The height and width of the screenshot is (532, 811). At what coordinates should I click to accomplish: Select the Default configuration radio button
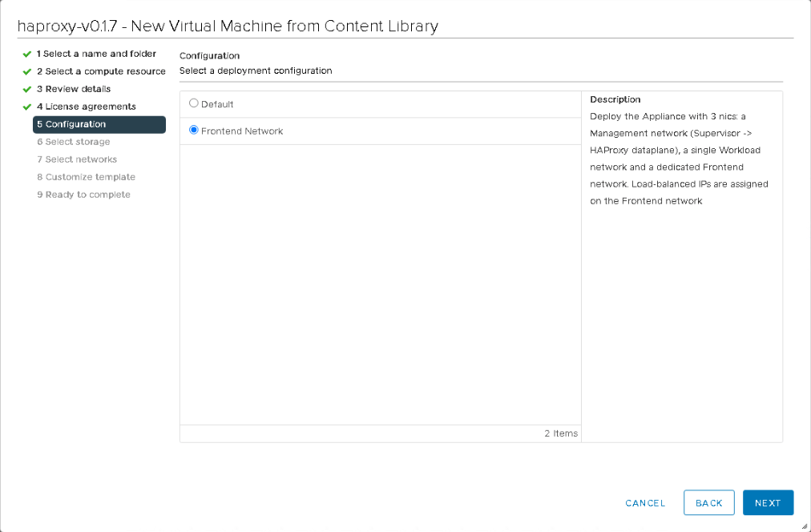click(x=193, y=103)
